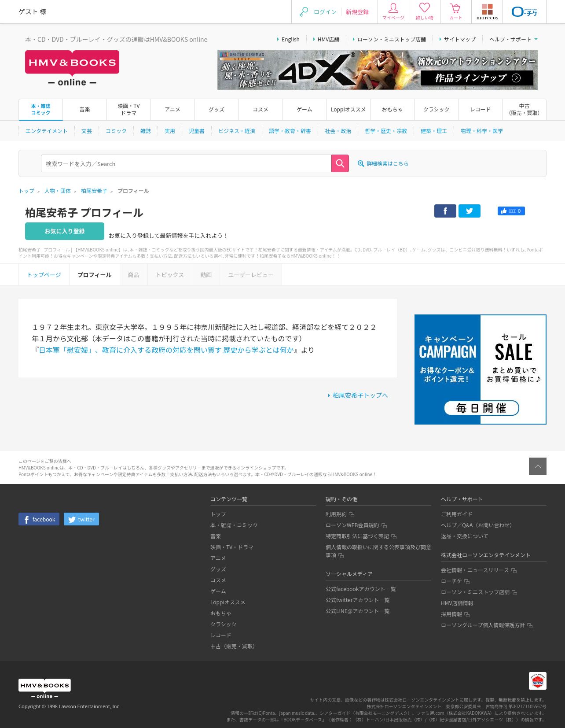The height and width of the screenshot is (728, 565).
Task: Open detailed search link (詳細検索はこちら)
Action: coord(383,163)
